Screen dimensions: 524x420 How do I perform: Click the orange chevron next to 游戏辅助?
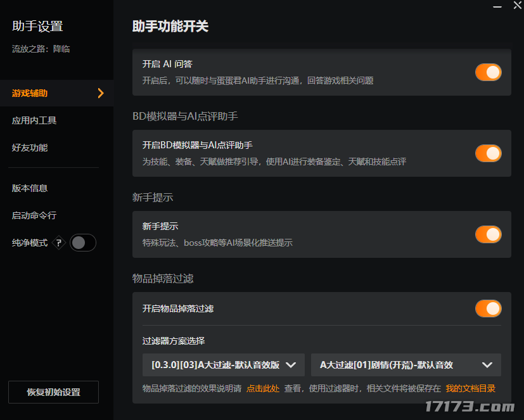coord(101,93)
